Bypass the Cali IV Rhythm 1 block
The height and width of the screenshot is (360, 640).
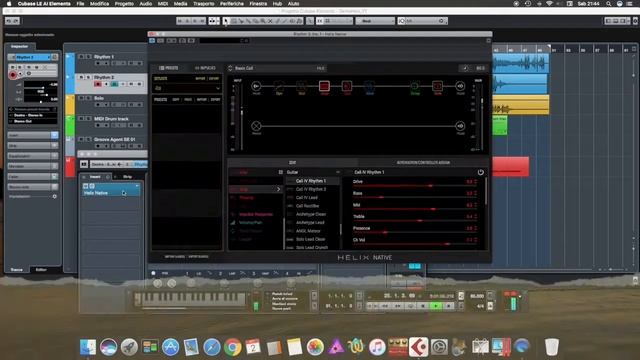[480, 172]
